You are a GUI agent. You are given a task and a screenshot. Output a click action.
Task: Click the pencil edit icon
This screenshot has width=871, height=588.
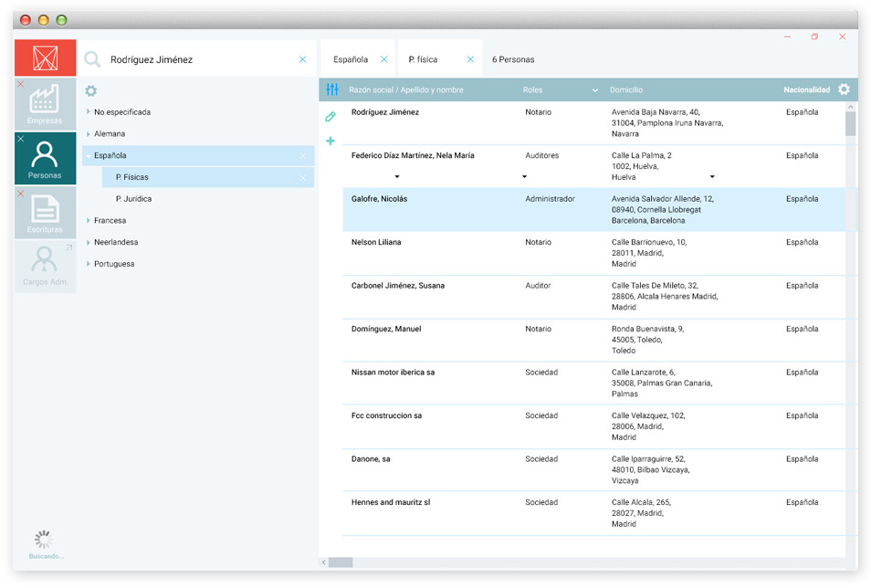331,117
